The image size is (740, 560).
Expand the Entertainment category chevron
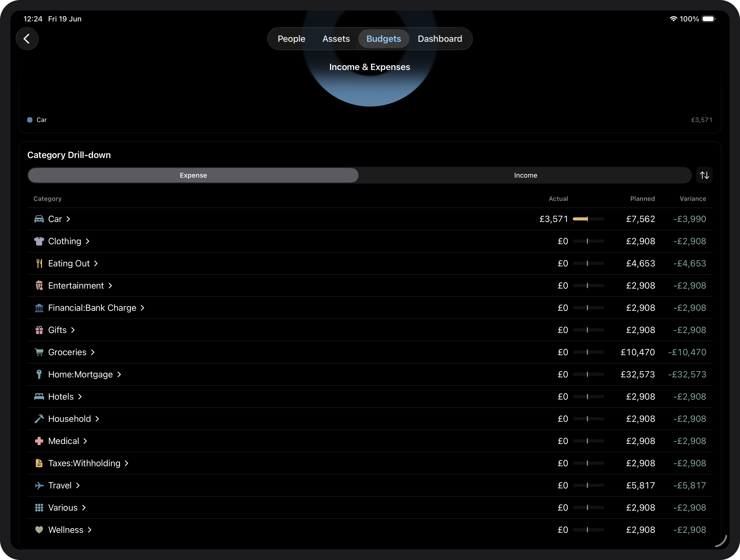pos(110,285)
